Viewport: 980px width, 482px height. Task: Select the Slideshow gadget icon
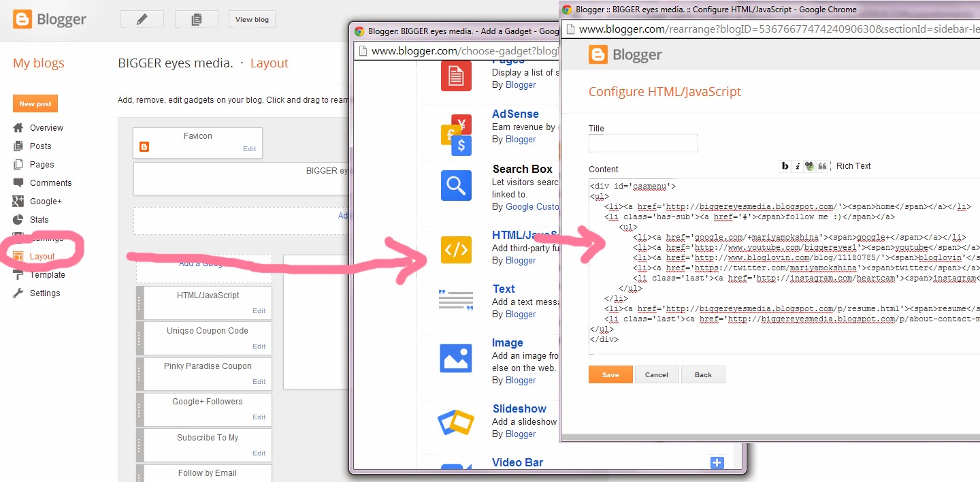[x=456, y=422]
